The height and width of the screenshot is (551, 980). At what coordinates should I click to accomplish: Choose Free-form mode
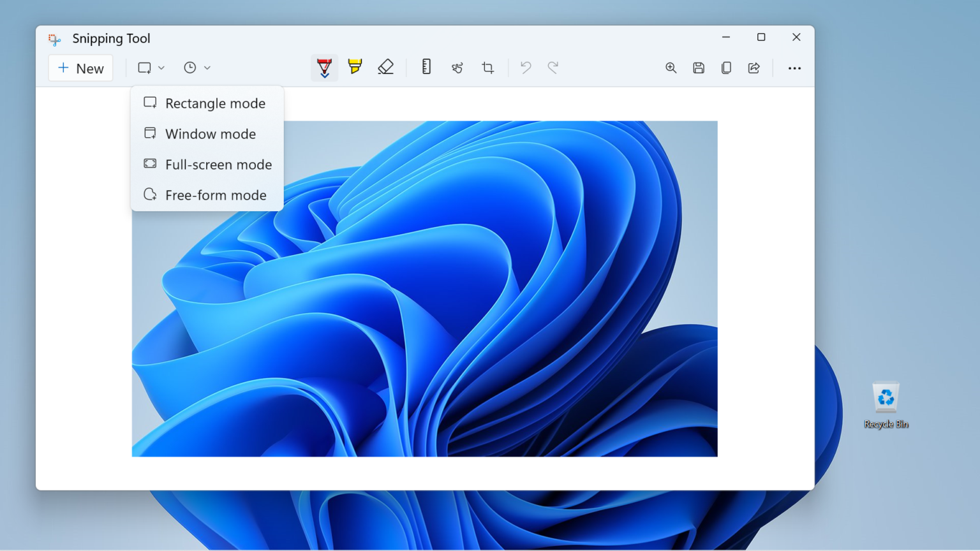click(x=215, y=195)
